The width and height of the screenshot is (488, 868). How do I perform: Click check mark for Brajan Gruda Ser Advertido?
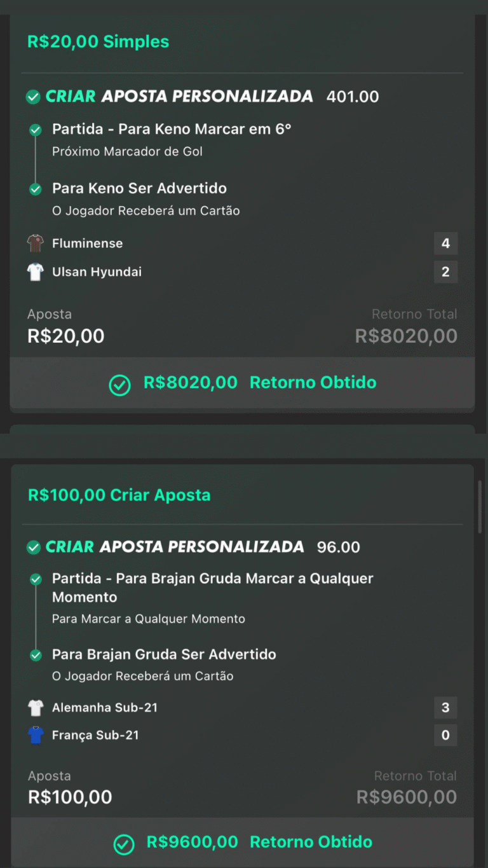(x=36, y=655)
